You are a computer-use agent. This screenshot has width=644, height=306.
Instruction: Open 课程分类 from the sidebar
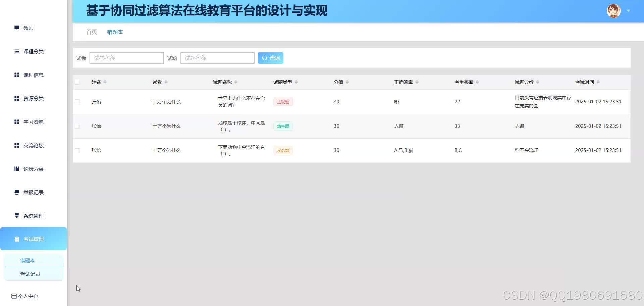tap(17, 51)
